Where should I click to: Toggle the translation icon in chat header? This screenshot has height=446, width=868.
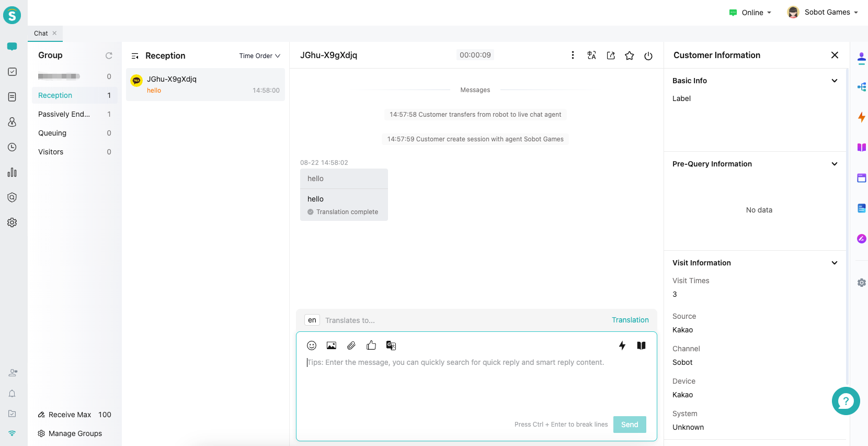(x=592, y=55)
